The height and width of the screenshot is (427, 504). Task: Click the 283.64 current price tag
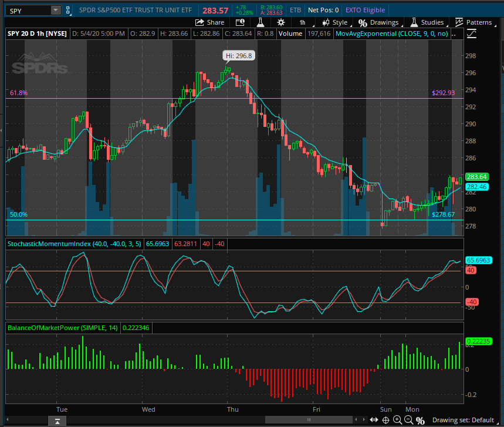477,177
